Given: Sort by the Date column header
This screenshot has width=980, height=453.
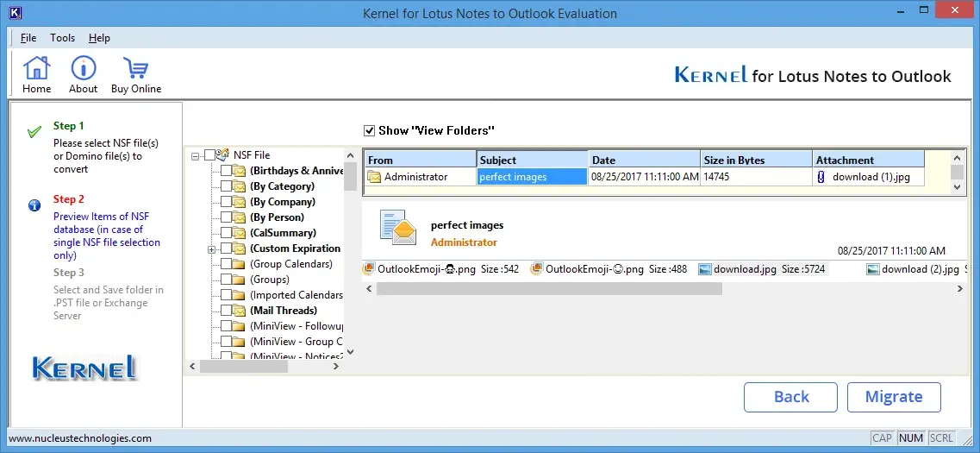Looking at the screenshot, I should (x=644, y=160).
